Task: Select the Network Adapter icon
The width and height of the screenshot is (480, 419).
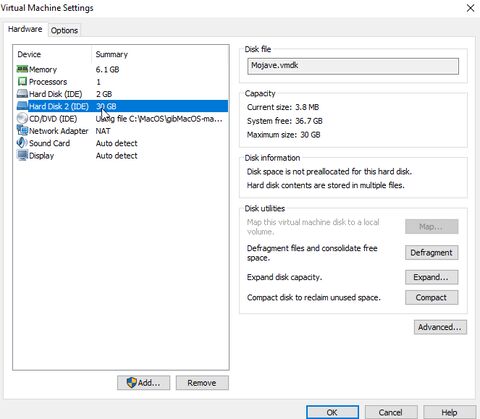Action: pyautogui.click(x=22, y=131)
